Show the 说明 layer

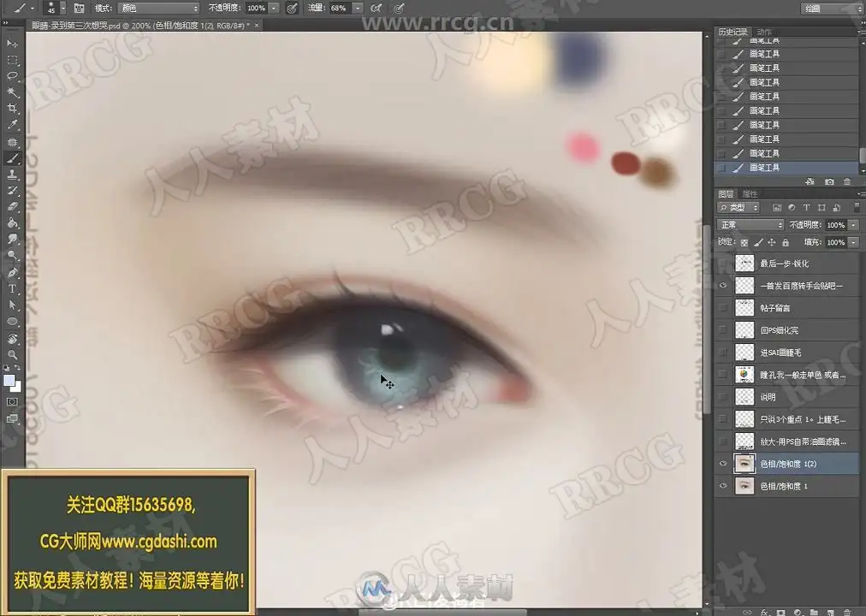tap(723, 397)
